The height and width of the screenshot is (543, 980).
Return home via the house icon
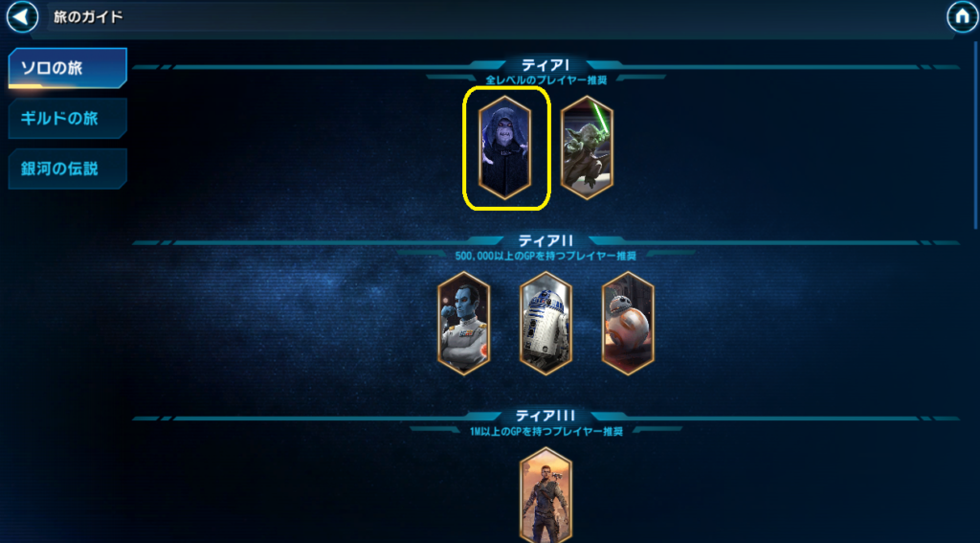963,17
